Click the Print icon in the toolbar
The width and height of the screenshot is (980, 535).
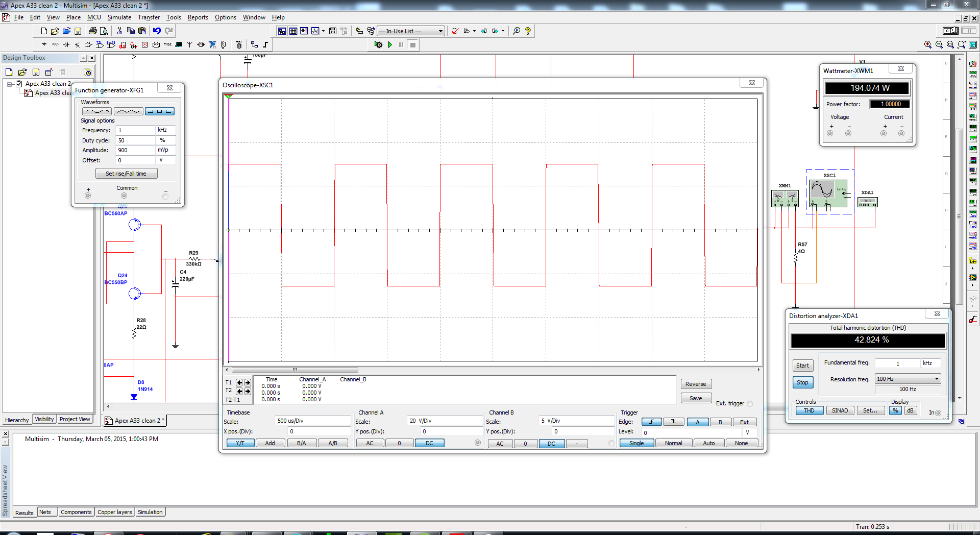pyautogui.click(x=92, y=31)
